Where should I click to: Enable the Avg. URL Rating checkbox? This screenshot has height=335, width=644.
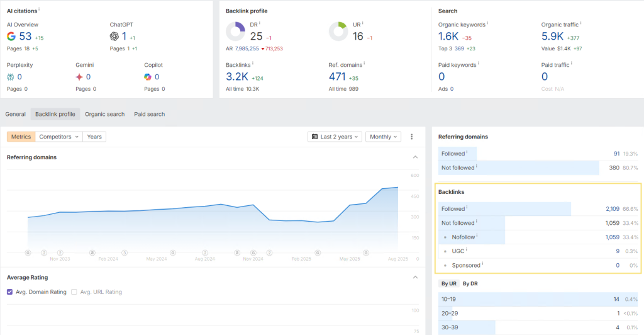tap(74, 292)
